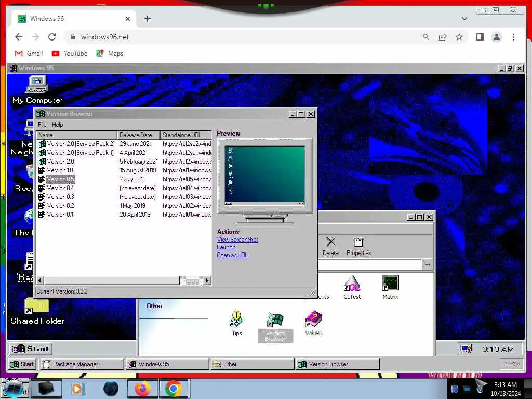Select the Version 1.0 row
532x399 pixels.
(x=124, y=170)
